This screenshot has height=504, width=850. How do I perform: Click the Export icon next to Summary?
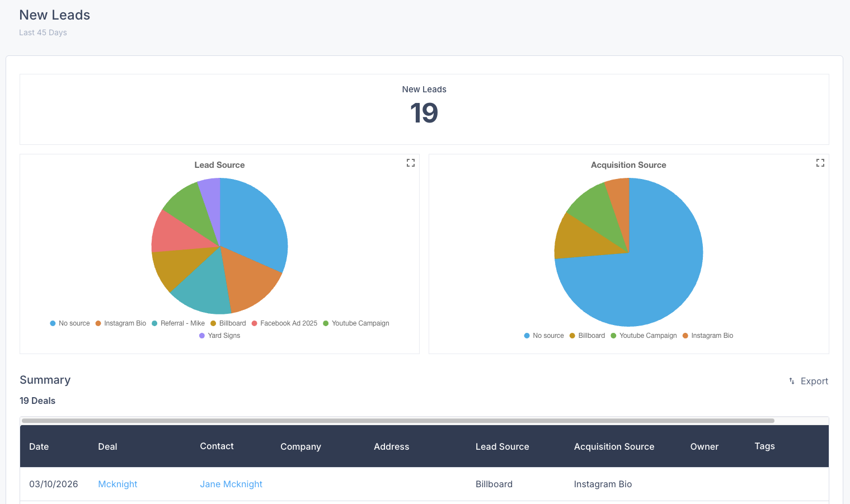tap(792, 381)
